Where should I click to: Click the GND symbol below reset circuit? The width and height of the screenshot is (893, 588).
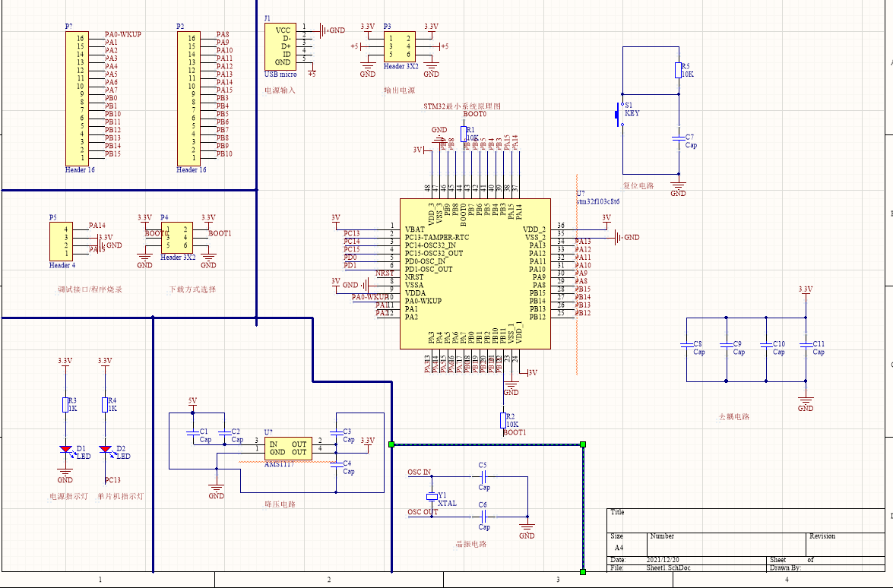pos(678,188)
